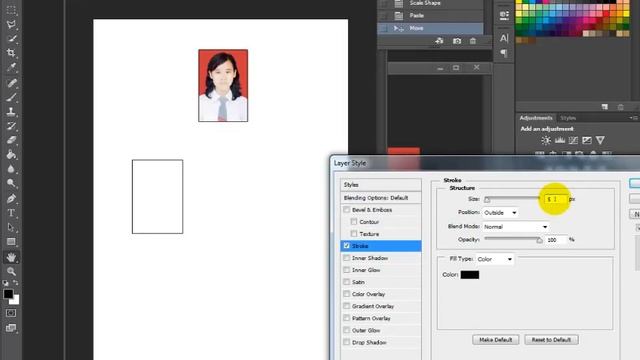Select the Horizontal Type tool

pos(11,213)
